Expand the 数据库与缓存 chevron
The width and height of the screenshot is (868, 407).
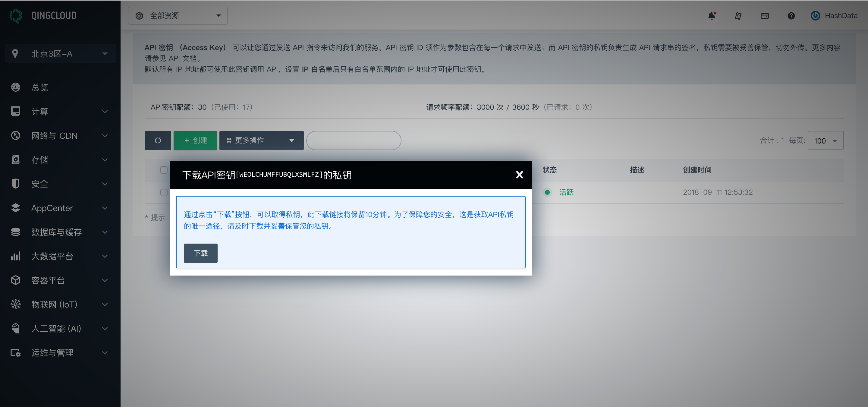[x=105, y=232]
